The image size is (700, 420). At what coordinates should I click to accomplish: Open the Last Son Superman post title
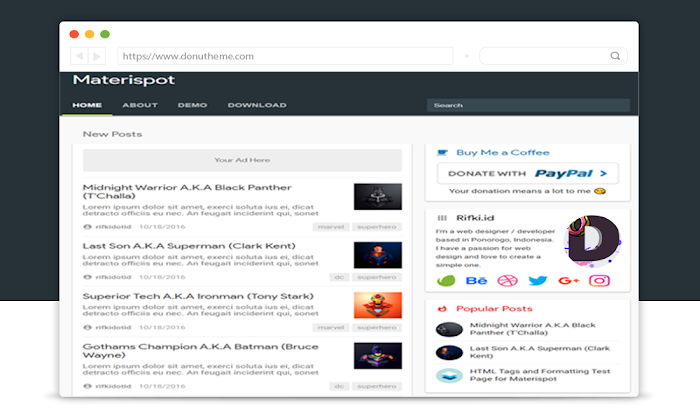[x=189, y=246]
